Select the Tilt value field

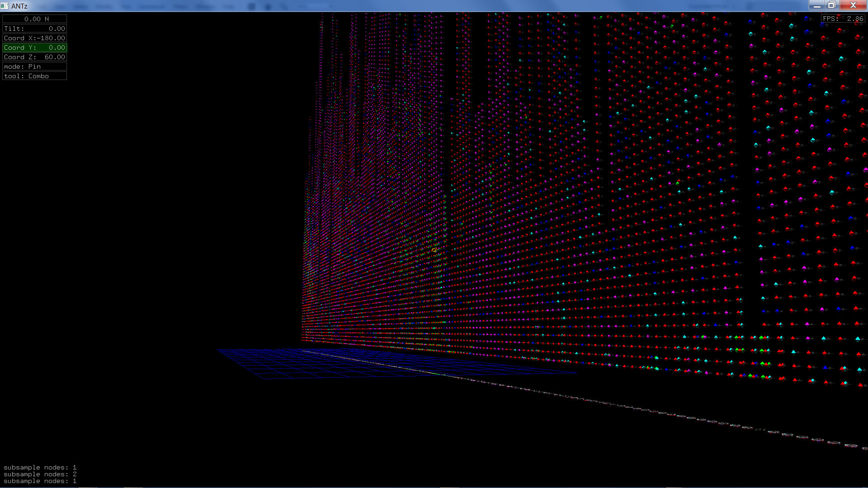click(35, 28)
